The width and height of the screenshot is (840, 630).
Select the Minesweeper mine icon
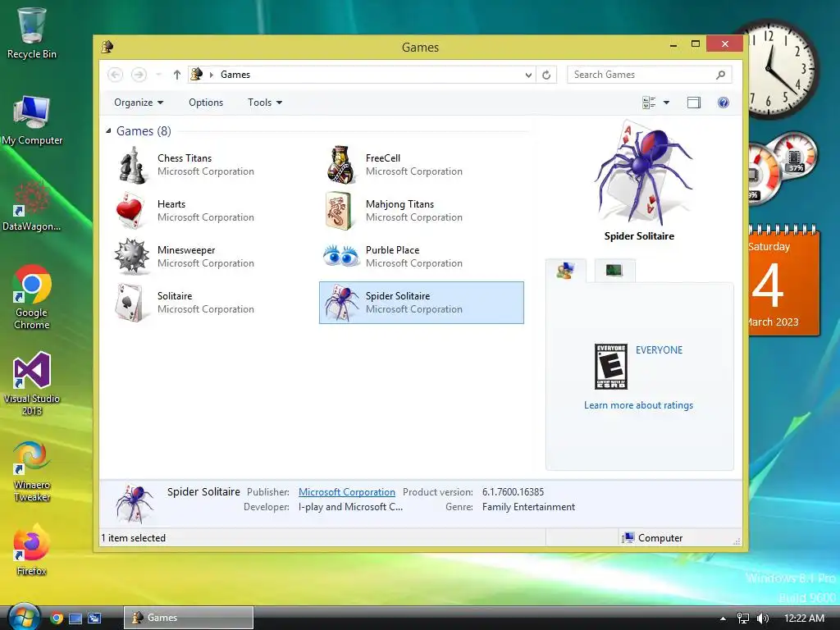[132, 257]
